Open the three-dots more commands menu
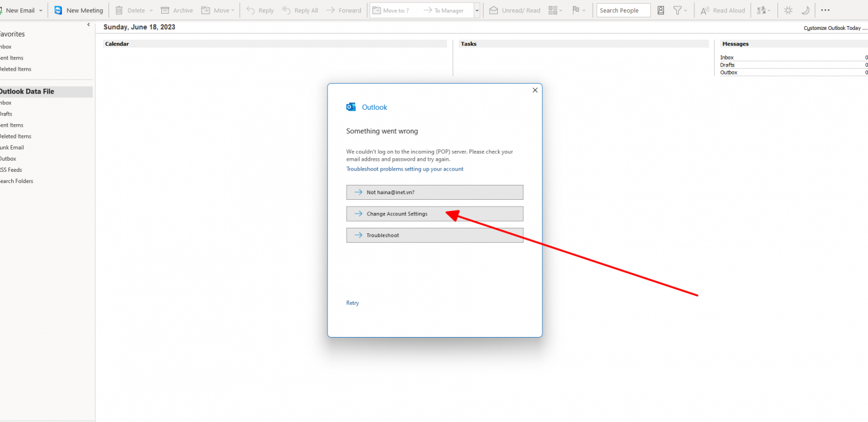Viewport: 868px width, 422px height. click(825, 11)
